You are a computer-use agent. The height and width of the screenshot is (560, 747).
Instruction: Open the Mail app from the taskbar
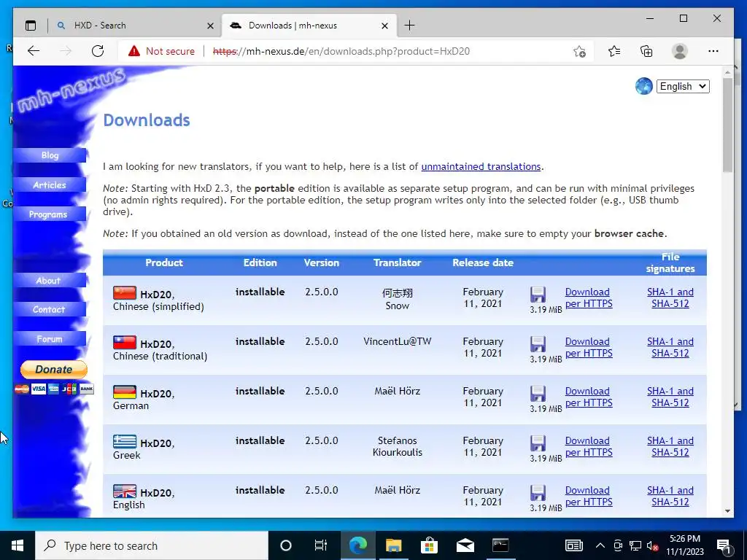[x=465, y=545]
